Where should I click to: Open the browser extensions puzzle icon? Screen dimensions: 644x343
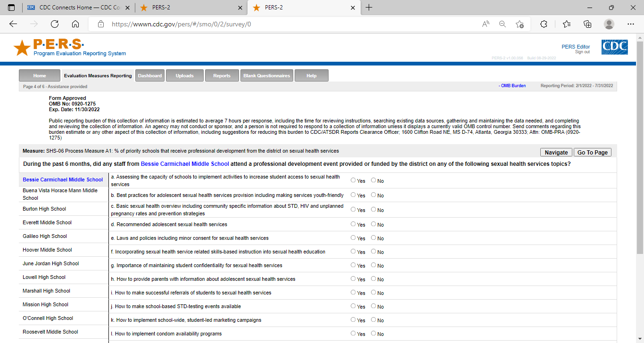[544, 24]
